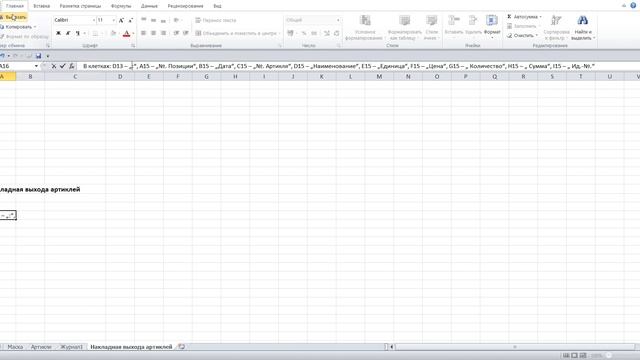
Task: Open the Очистить clear dropdown
Action: click(x=522, y=36)
